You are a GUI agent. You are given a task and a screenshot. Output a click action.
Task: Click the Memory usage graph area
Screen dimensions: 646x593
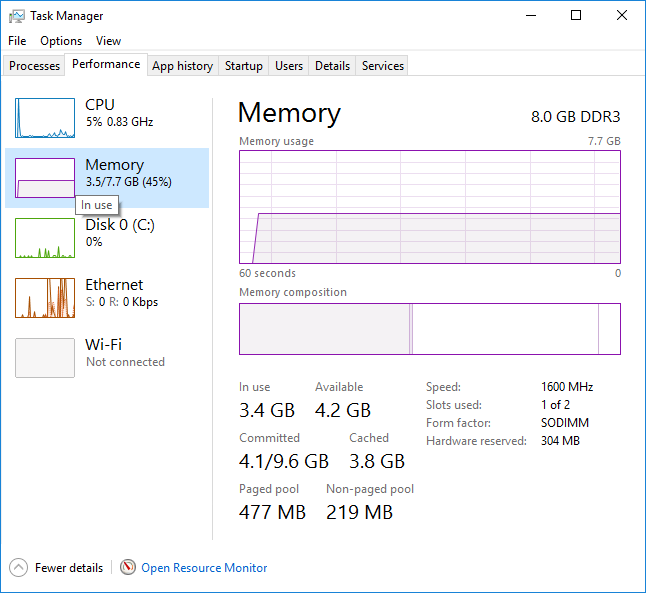(x=430, y=207)
